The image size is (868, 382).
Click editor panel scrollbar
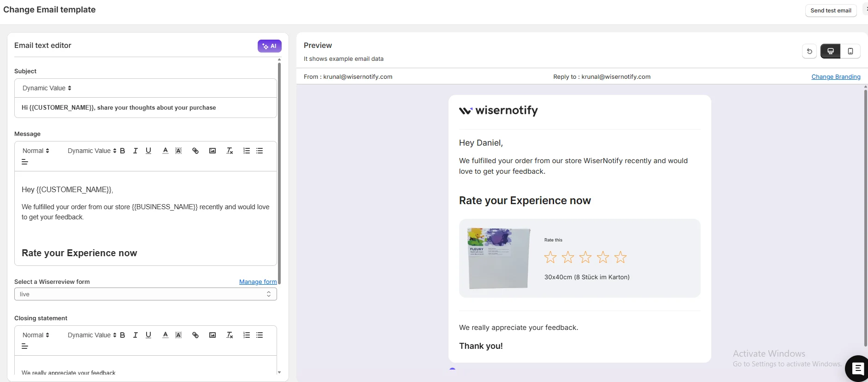(279, 173)
